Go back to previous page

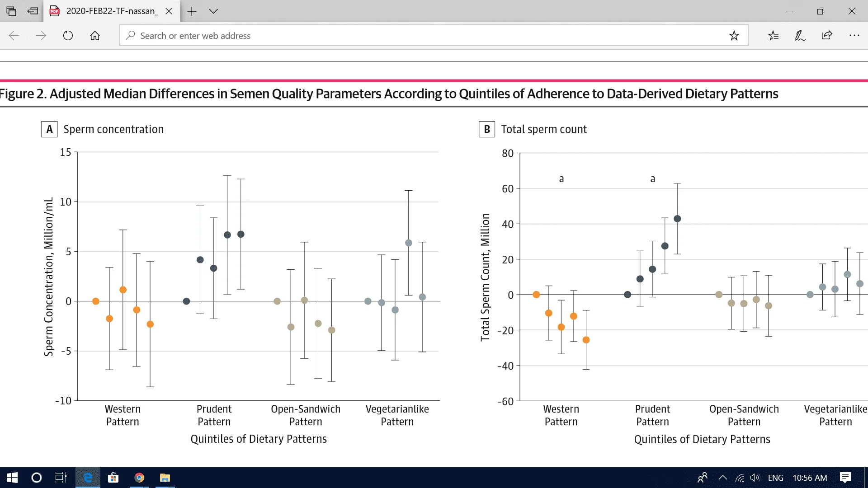[14, 35]
